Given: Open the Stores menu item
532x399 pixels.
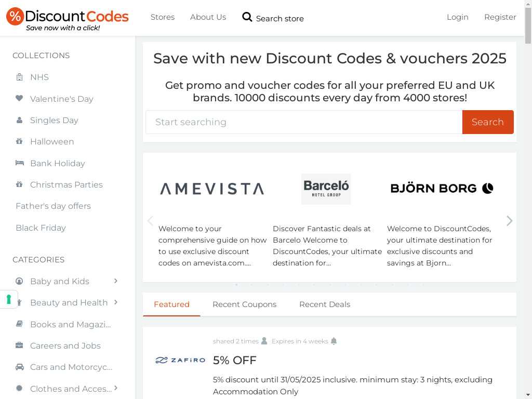Looking at the screenshot, I should 163,17.
